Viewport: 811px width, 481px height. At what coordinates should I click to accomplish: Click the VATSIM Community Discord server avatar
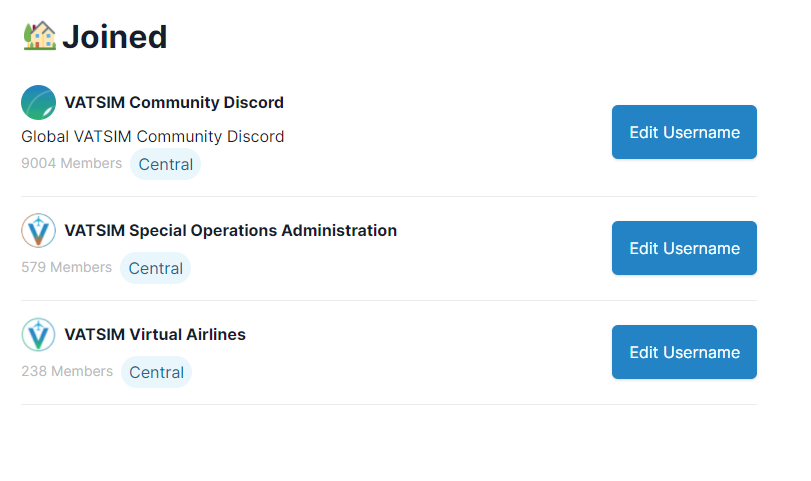(x=38, y=102)
